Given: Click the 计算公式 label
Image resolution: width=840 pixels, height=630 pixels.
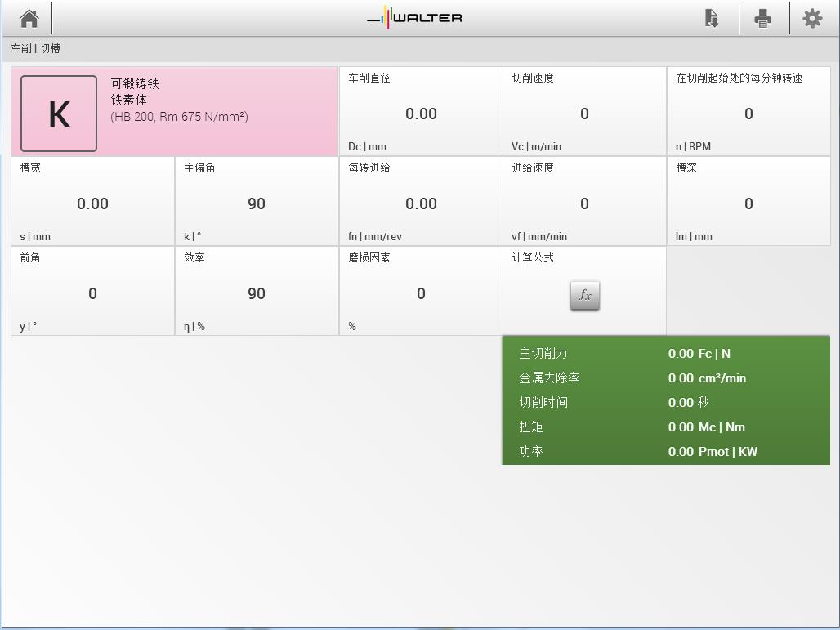Looking at the screenshot, I should click(533, 257).
